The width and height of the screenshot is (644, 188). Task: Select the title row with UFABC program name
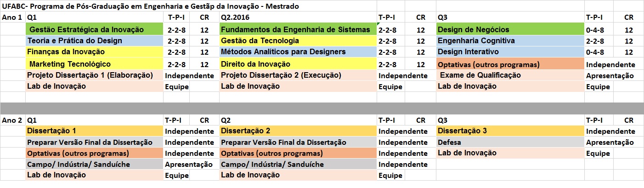tap(322, 6)
